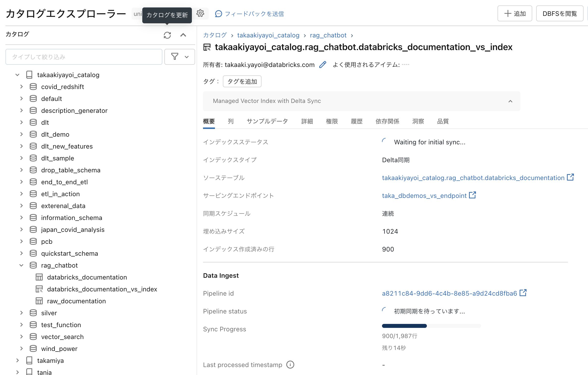Collapse the Managed Vector Index with Delta Sync section
The image size is (588, 375).
pyautogui.click(x=510, y=101)
